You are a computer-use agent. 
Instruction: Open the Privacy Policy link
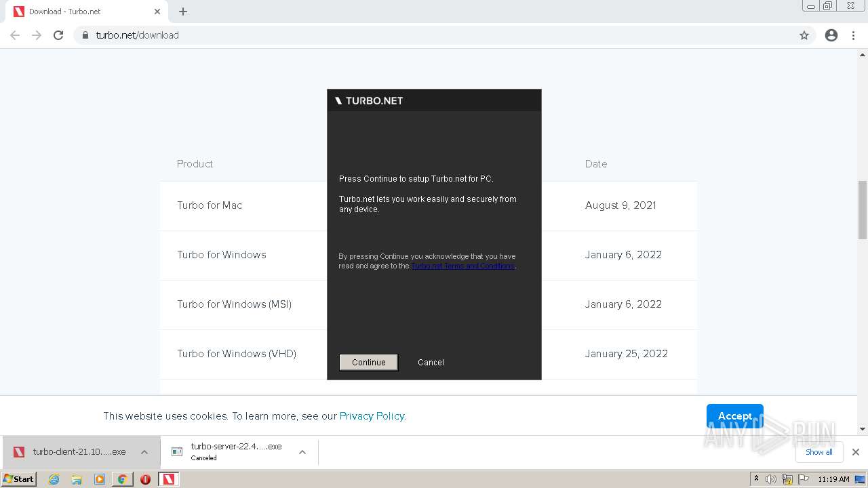(x=372, y=416)
